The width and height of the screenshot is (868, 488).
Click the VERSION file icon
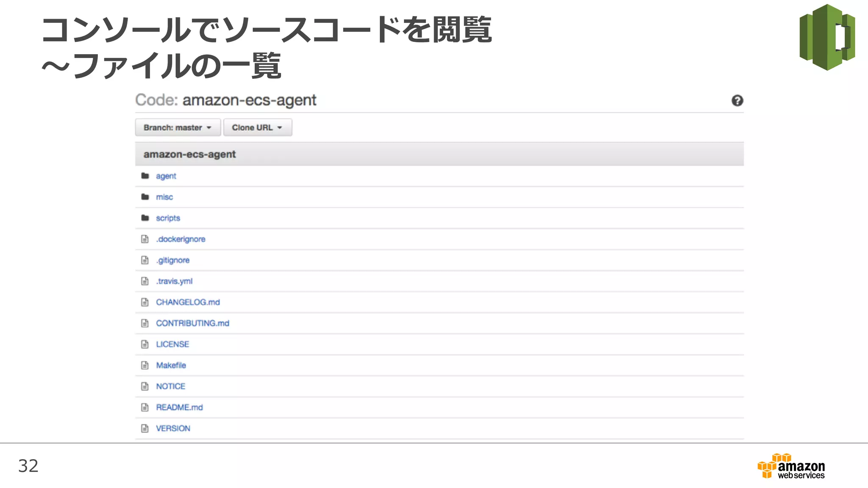[x=145, y=428]
